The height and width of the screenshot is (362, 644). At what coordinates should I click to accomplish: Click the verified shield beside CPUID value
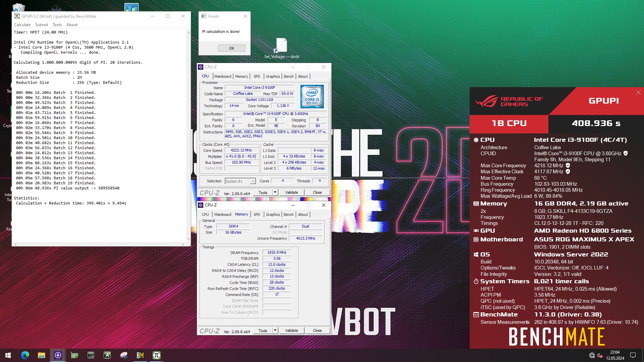pyautogui.click(x=626, y=154)
